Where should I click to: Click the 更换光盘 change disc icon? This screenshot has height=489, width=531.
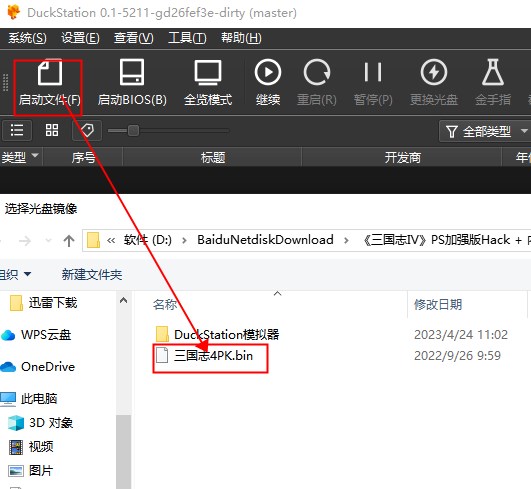click(x=434, y=72)
